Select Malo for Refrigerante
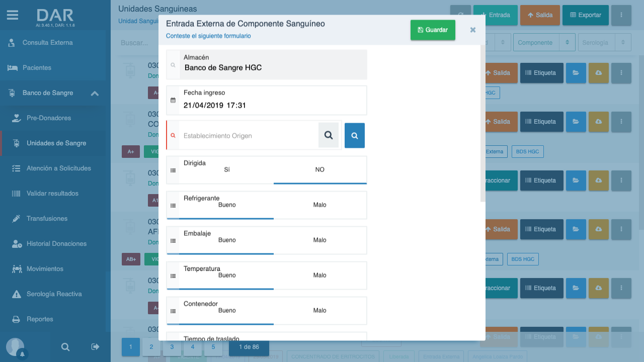Image resolution: width=644 pixels, height=362 pixels. 320,205
